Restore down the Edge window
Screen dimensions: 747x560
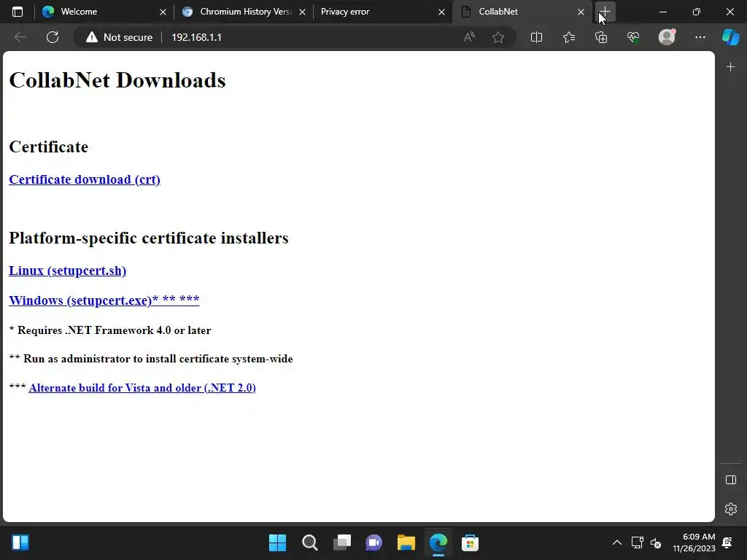click(x=697, y=12)
